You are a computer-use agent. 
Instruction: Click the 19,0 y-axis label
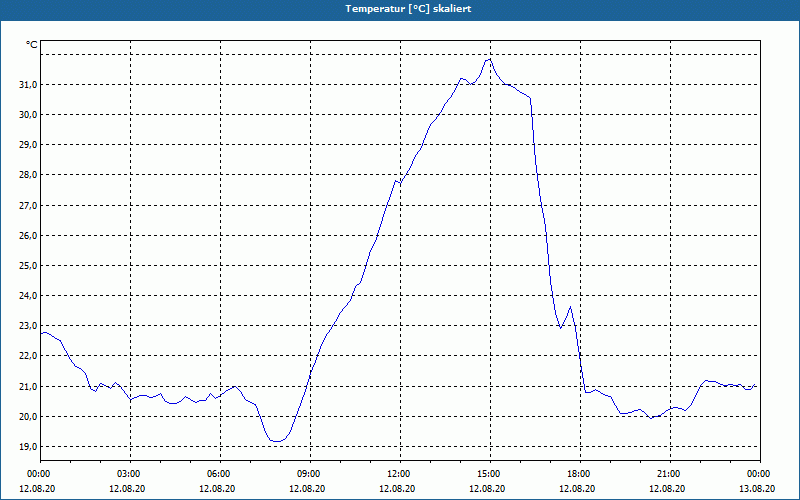28,447
